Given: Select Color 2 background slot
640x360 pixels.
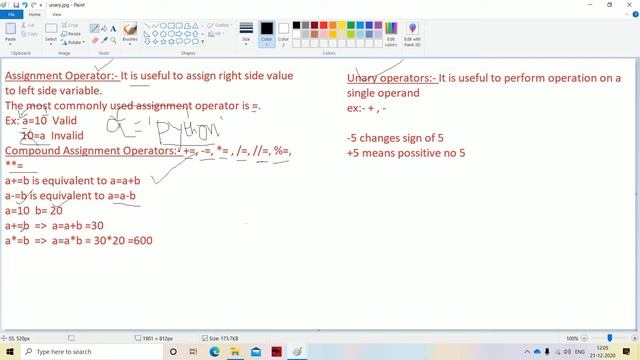Looking at the screenshot, I should [x=283, y=34].
